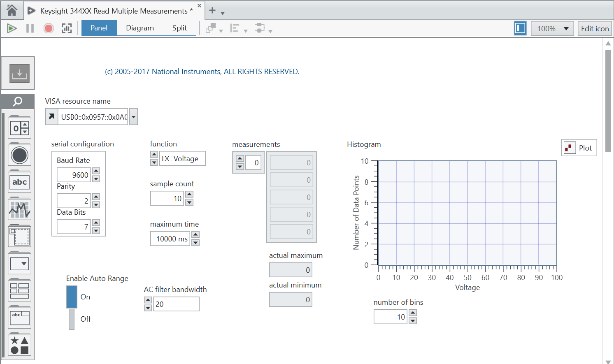Open the VISA resource name dropdown

[133, 116]
